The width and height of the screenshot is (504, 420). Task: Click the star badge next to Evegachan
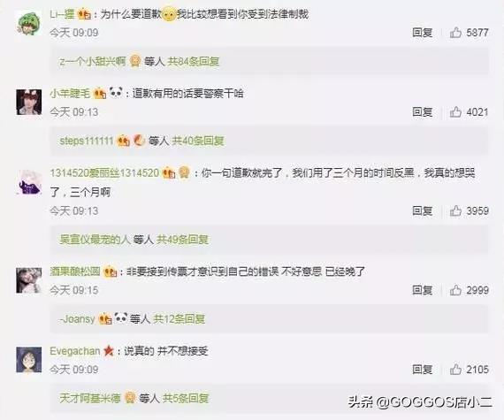coord(109,351)
